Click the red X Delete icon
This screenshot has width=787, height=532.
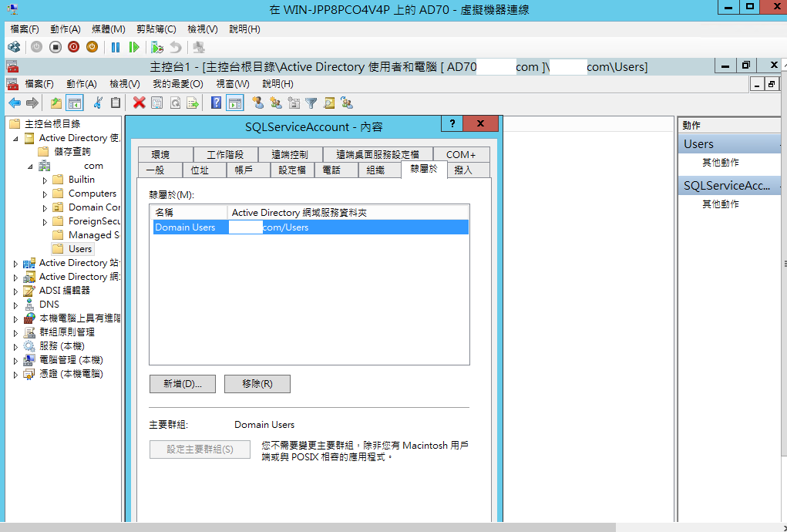pyautogui.click(x=139, y=103)
